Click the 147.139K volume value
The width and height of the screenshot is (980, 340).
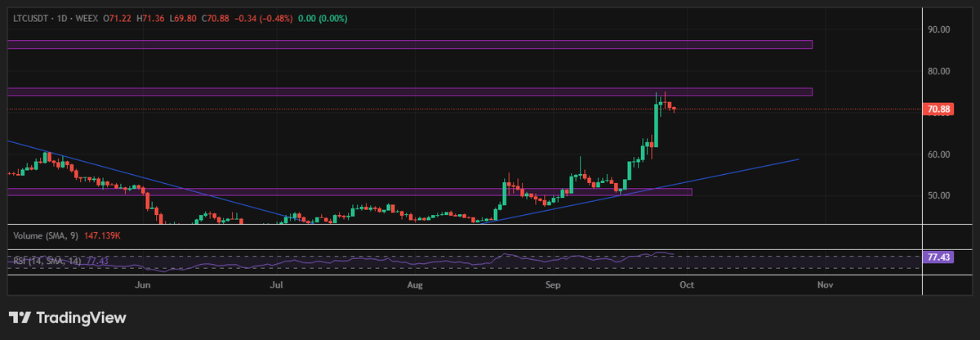point(101,235)
